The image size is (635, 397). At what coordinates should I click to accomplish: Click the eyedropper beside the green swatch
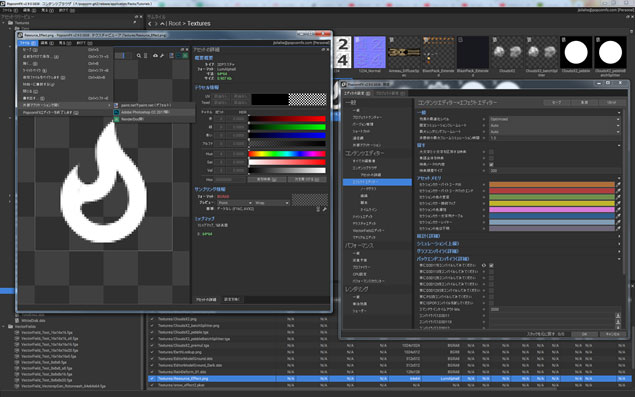(618, 197)
